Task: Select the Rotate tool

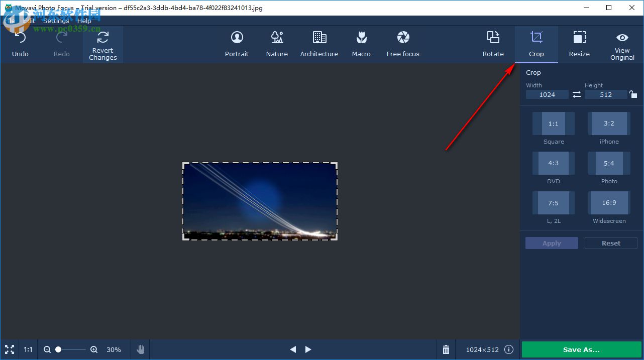Action: click(493, 44)
